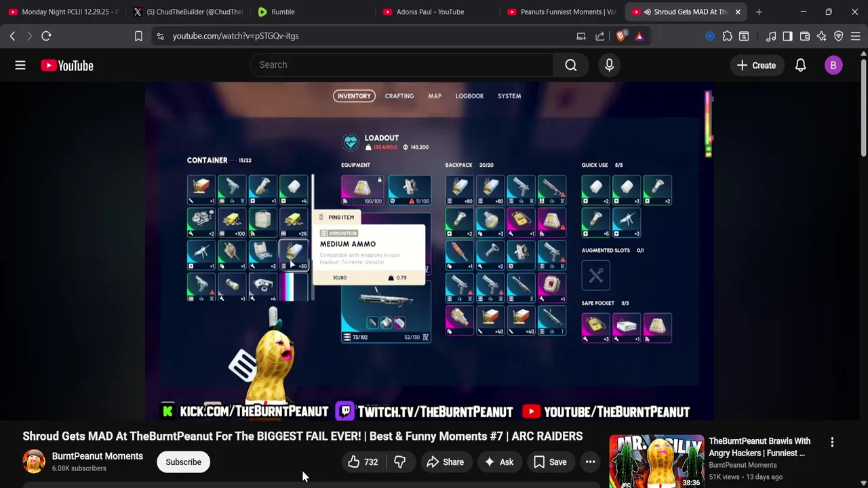Share this page from the address bar
868x488 pixels.
point(600,36)
